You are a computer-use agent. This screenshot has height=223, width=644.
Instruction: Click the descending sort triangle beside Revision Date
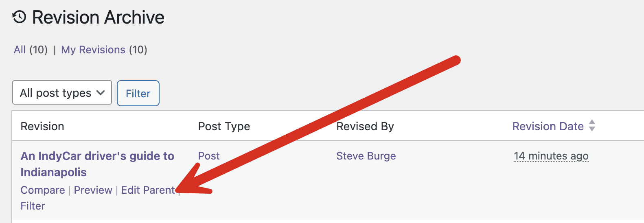pos(592,129)
